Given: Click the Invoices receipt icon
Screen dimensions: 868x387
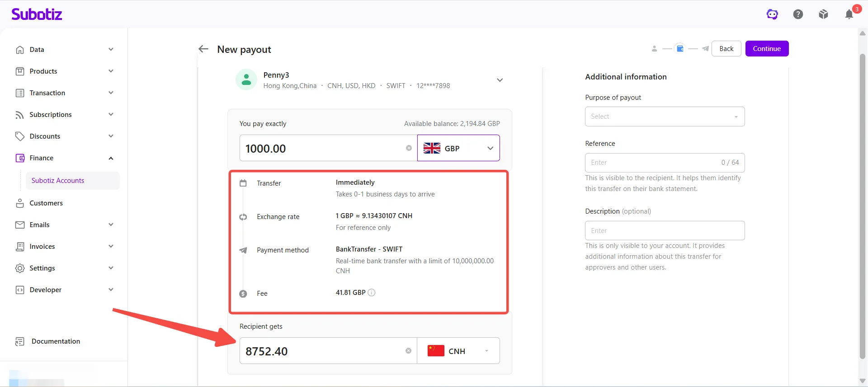Looking at the screenshot, I should (20, 247).
